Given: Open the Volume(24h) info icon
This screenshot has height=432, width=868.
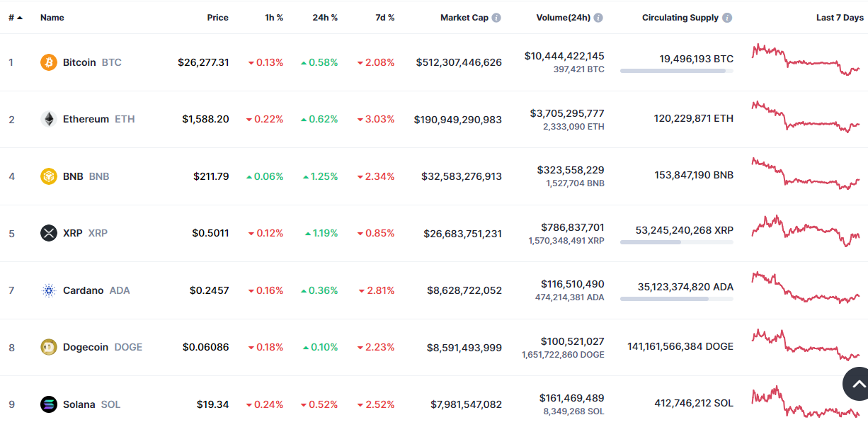Looking at the screenshot, I should point(598,18).
